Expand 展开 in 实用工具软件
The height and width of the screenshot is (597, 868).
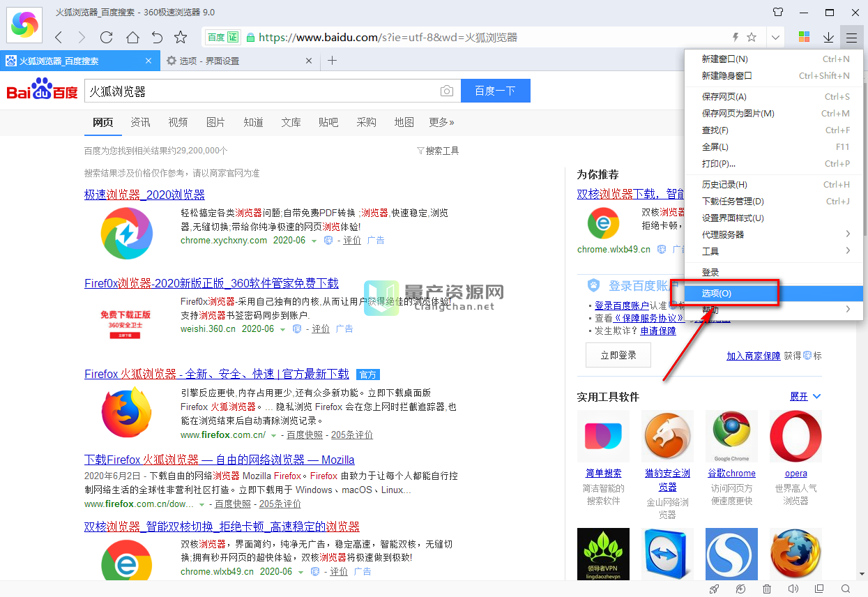(x=805, y=396)
